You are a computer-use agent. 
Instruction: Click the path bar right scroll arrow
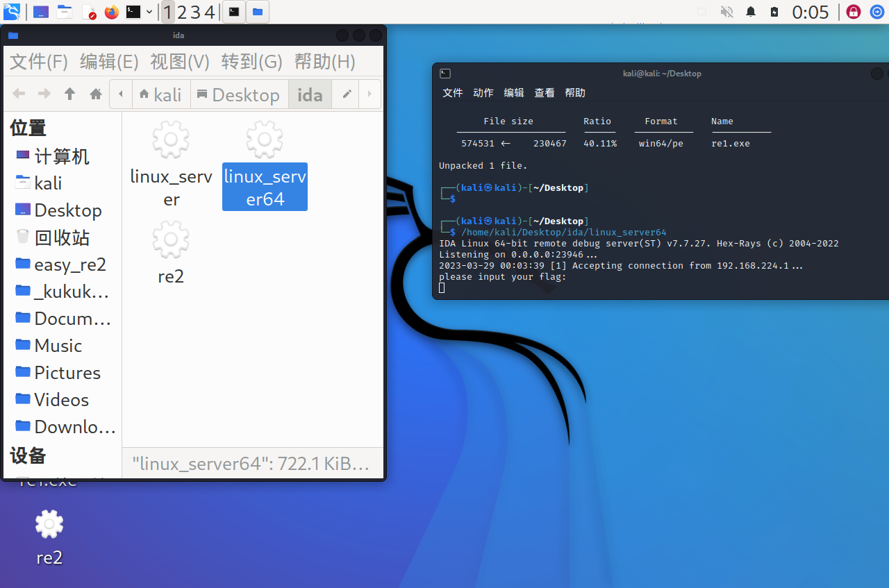[x=369, y=94]
